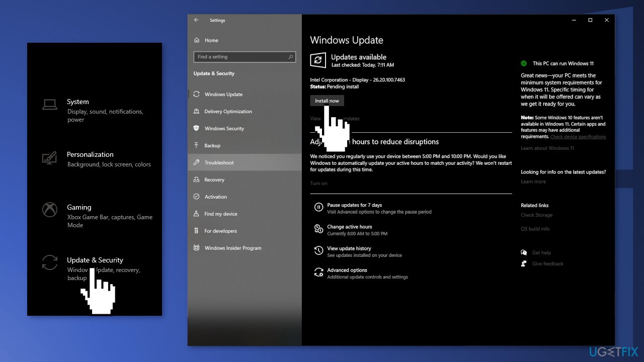Click the Recovery person icon
644x362 pixels.
click(x=196, y=179)
